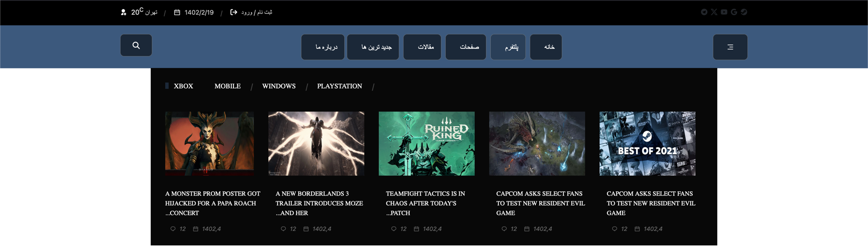Viewport: 868px width, 247px height.
Task: Open Capcom title under the Best of 2021 image
Action: (x=651, y=203)
